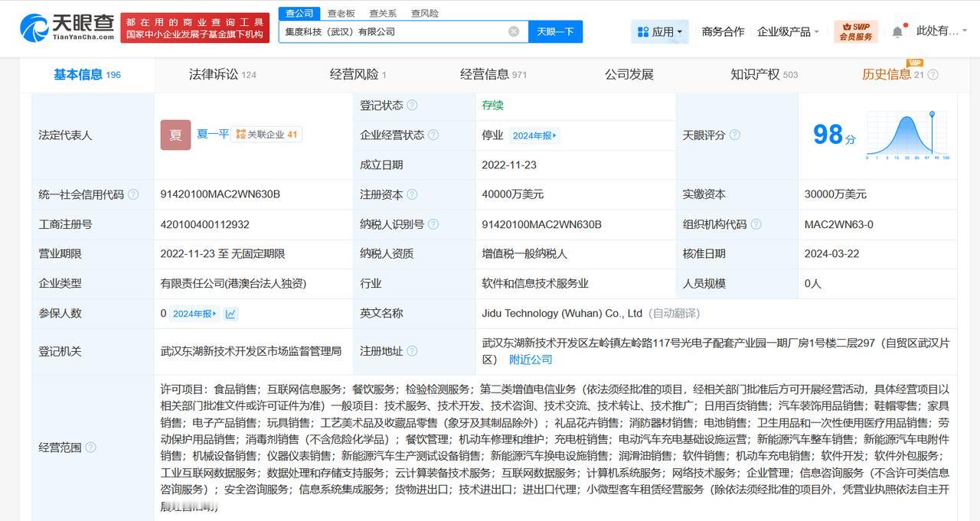Open the 应用 apps dropdown

tap(660, 31)
